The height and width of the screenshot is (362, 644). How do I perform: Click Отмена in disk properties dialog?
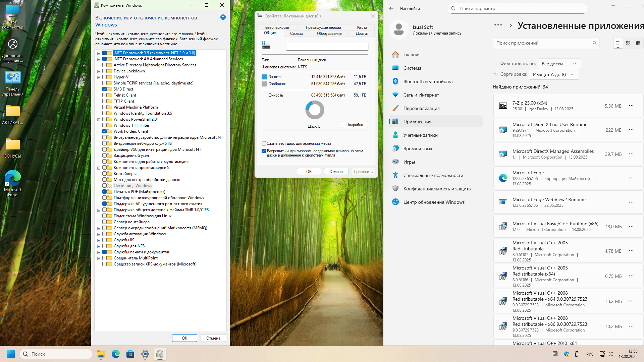point(336,172)
